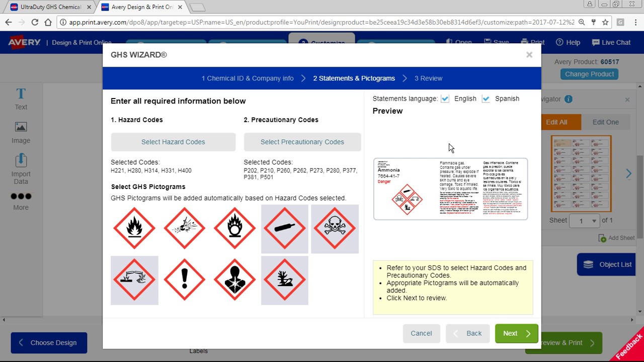Close the GHS Wizard dialog
The image size is (644, 362).
(529, 55)
